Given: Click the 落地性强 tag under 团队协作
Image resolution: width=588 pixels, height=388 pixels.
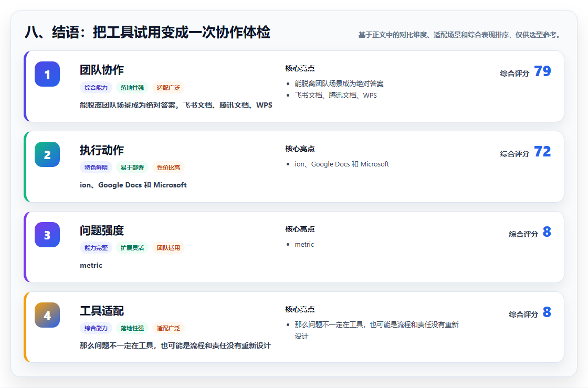Looking at the screenshot, I should pos(132,87).
